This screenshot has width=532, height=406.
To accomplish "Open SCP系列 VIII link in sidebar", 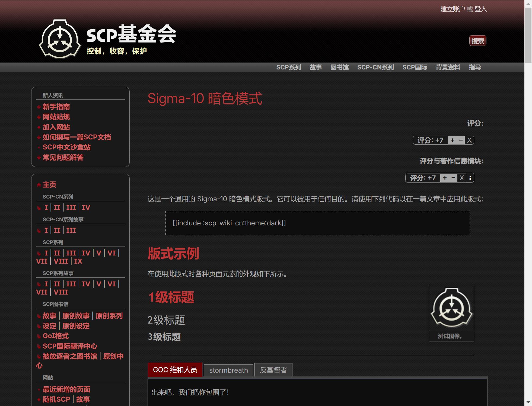I will coord(61,261).
